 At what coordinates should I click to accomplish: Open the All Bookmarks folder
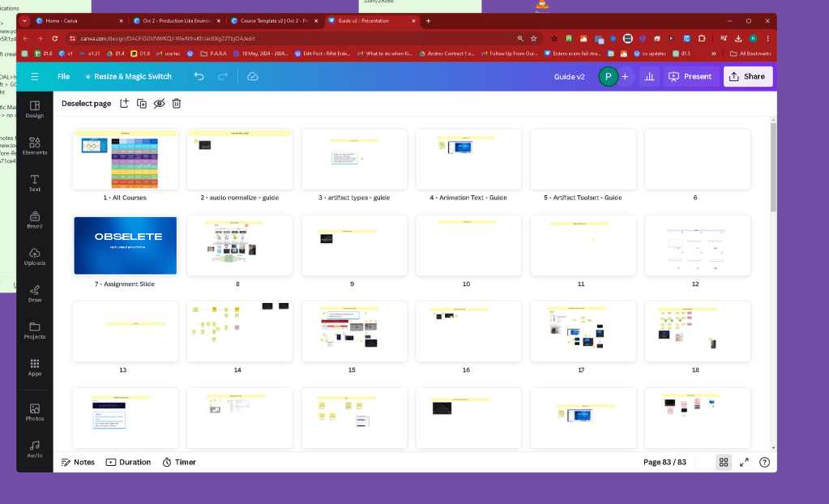(750, 53)
